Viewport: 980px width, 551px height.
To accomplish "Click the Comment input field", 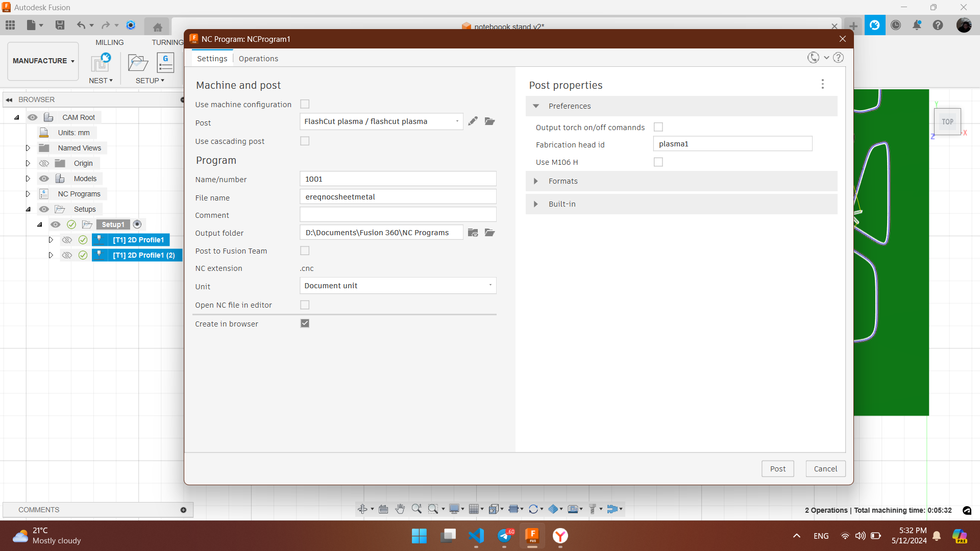I will click(398, 215).
